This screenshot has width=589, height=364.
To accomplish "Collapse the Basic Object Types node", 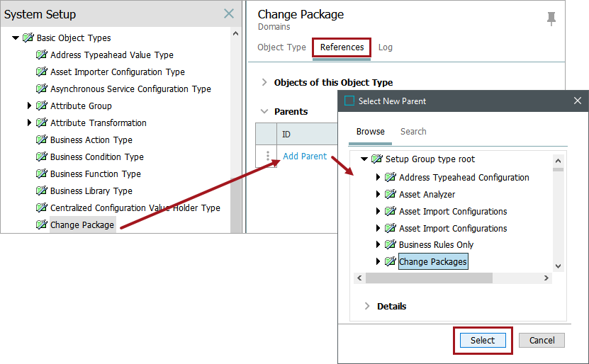I will tap(16, 38).
